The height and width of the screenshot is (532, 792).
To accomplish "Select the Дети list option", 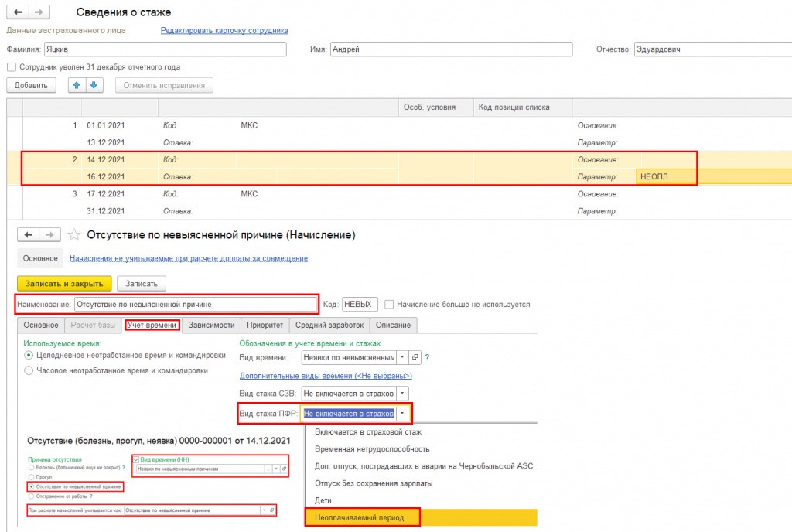I will [421, 501].
